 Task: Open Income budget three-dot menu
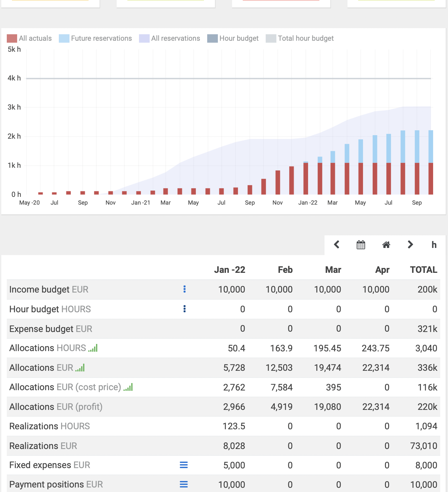(x=185, y=289)
